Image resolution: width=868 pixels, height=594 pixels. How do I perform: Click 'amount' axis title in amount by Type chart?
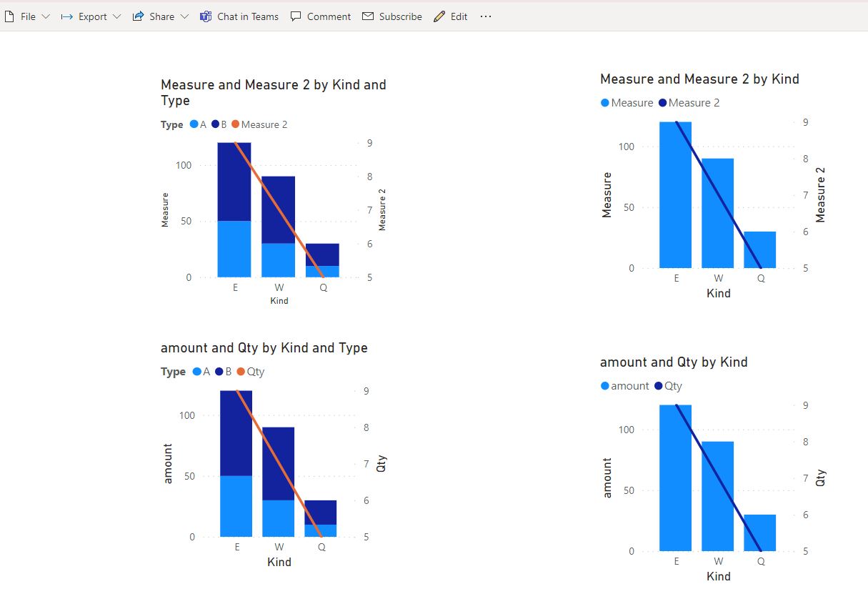click(169, 464)
